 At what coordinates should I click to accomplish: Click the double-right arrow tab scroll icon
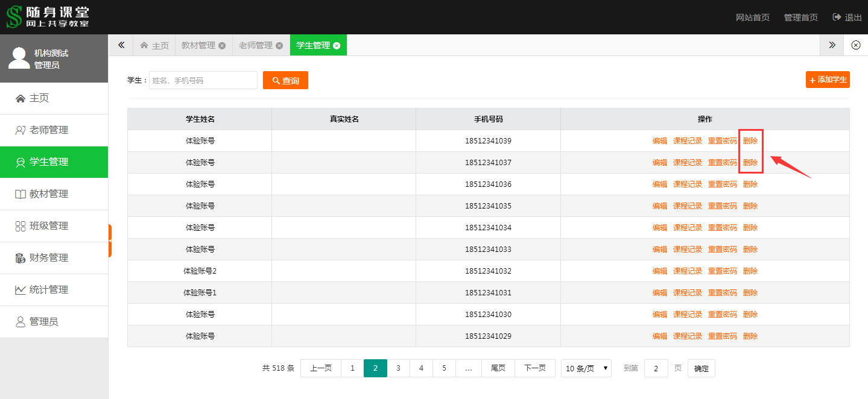point(832,45)
